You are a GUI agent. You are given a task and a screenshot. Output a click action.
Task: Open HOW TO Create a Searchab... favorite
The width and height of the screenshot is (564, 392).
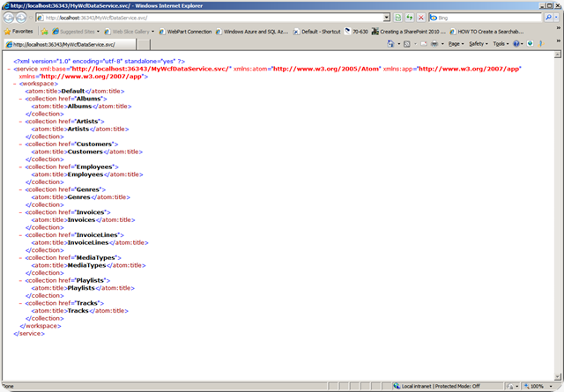486,32
